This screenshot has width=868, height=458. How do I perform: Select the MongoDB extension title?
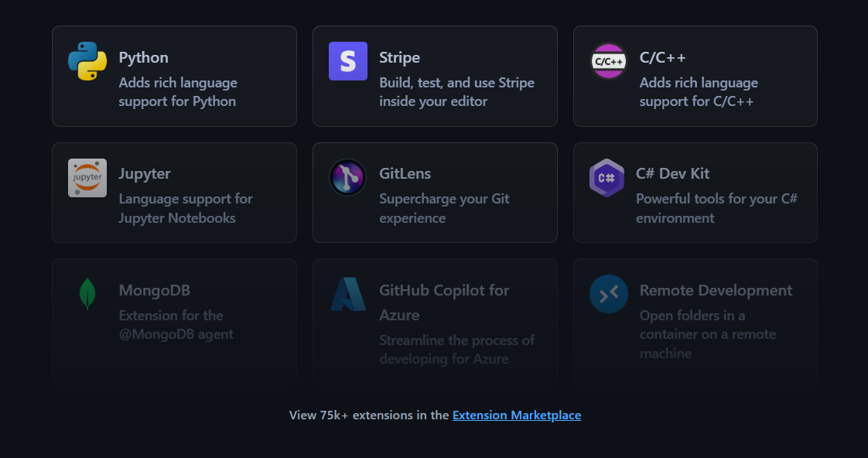click(x=155, y=290)
